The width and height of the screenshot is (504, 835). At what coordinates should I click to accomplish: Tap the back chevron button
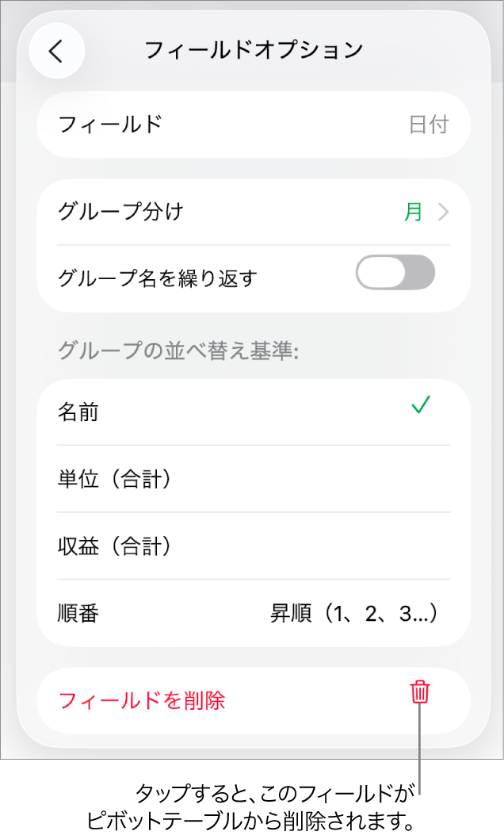pos(56,51)
